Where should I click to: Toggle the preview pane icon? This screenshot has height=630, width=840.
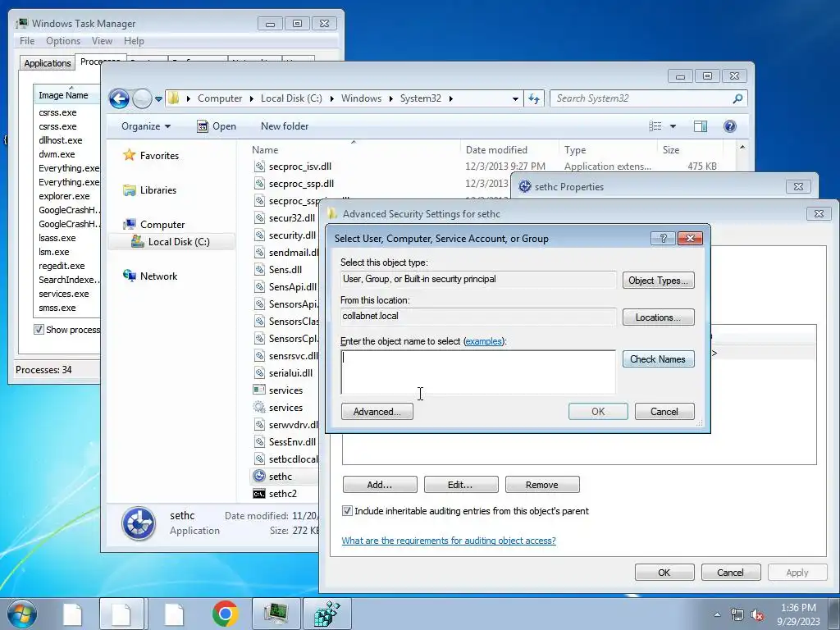pyautogui.click(x=701, y=126)
